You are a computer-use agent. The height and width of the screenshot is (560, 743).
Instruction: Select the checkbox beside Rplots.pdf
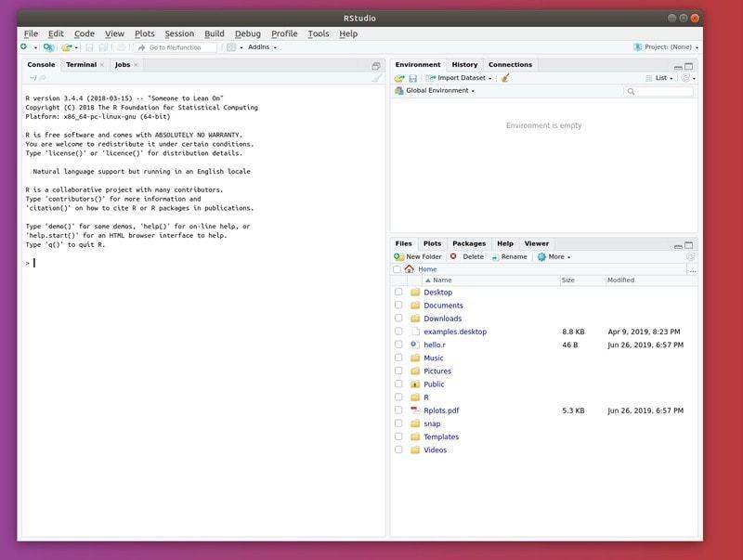(x=399, y=410)
